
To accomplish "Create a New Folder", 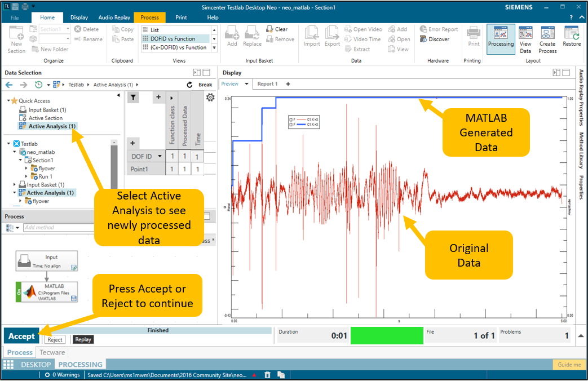I will [50, 49].
